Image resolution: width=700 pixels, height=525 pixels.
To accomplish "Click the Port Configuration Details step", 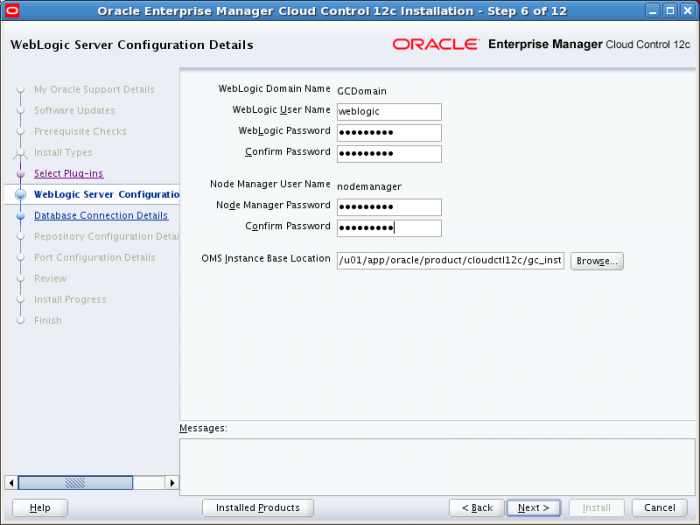I will tap(95, 258).
